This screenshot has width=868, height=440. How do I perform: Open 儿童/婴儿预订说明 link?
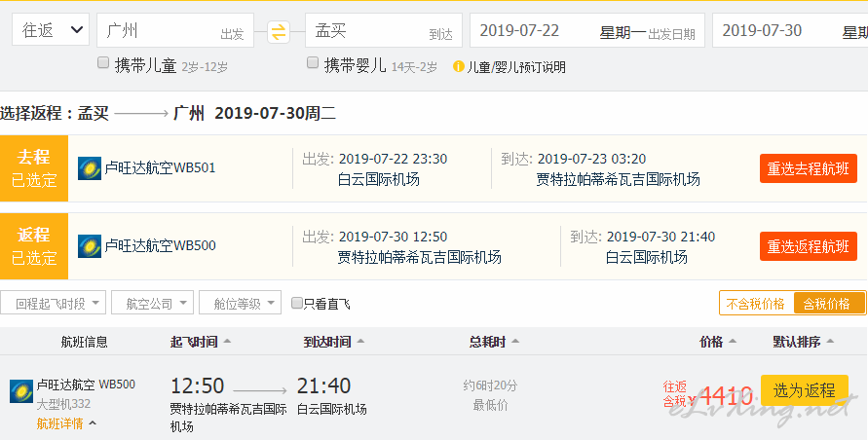pyautogui.click(x=516, y=67)
